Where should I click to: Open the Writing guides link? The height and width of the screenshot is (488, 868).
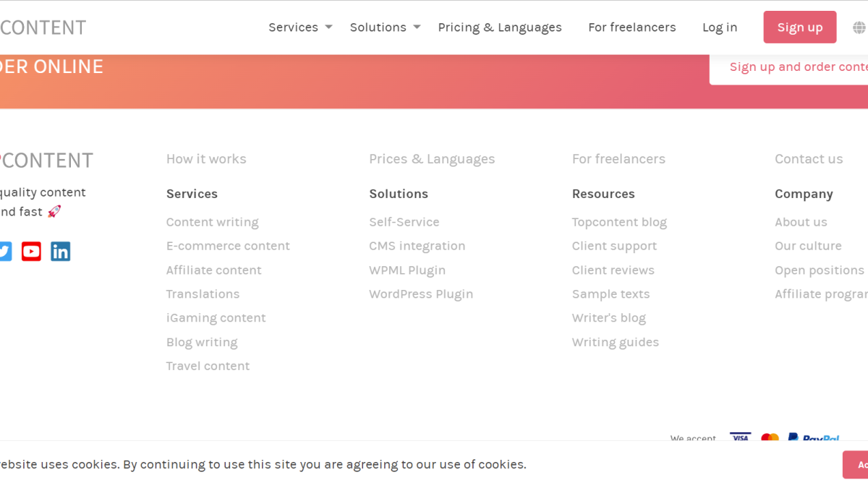616,342
